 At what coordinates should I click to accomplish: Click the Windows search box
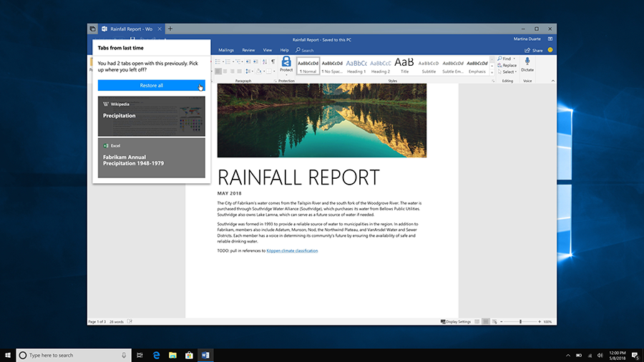coord(72,355)
